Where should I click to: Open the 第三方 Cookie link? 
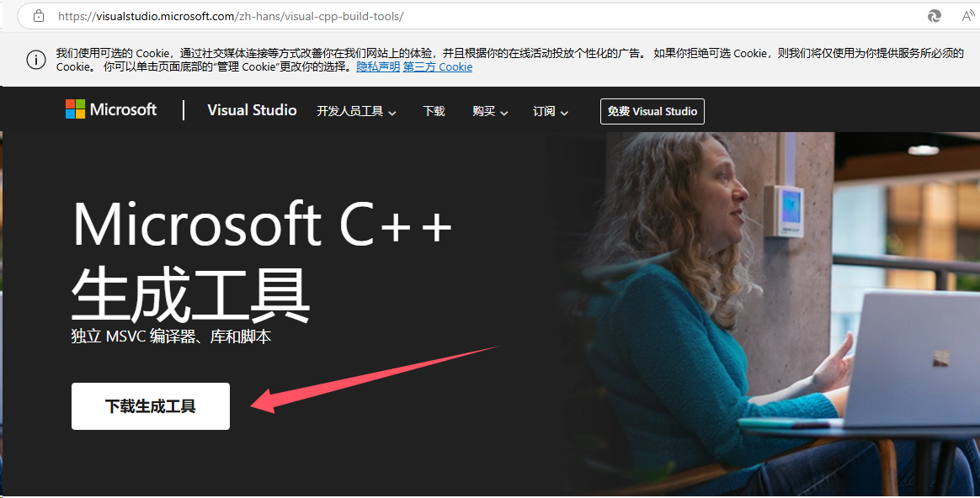coord(438,66)
